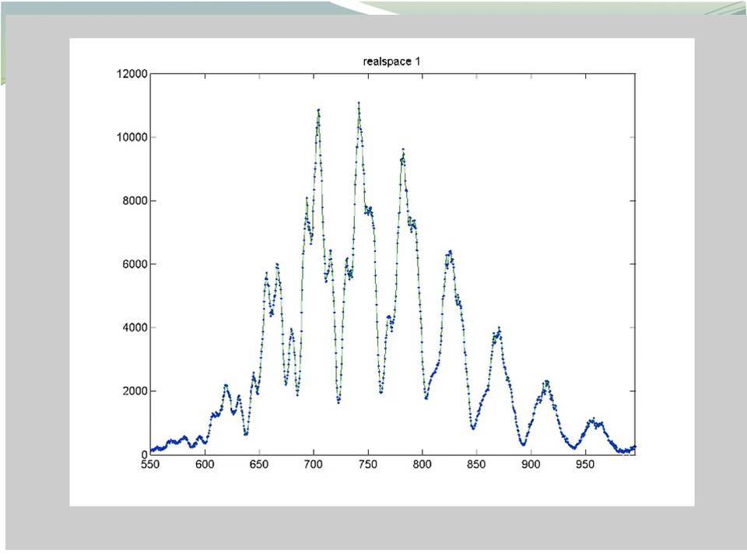Click the x-axis label 800
The width and height of the screenshot is (747, 560).
(422, 464)
